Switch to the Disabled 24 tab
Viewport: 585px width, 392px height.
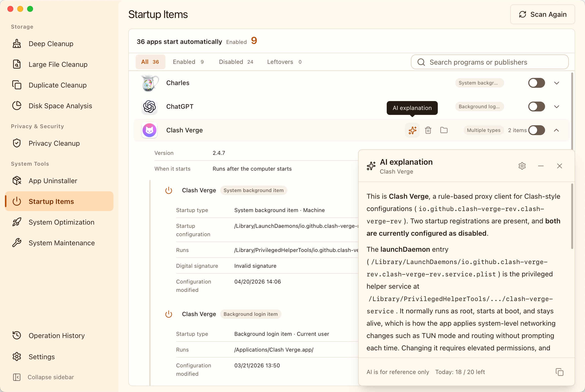point(236,62)
